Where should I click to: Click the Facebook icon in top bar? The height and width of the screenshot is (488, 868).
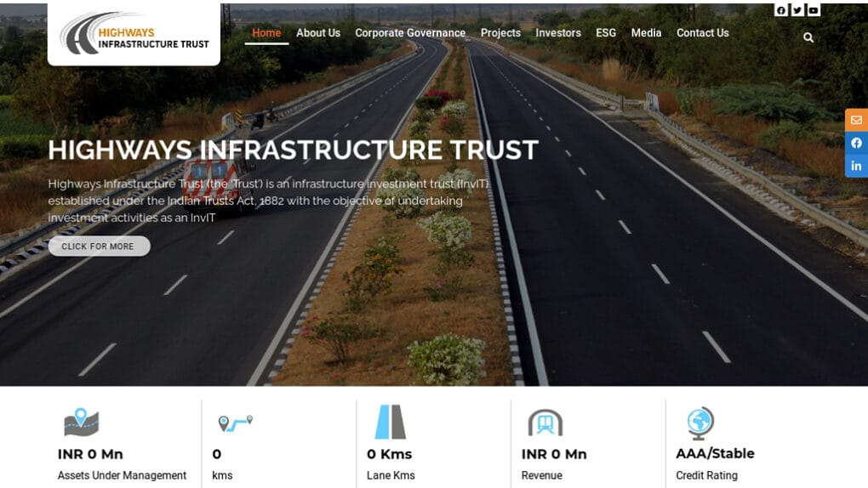pos(781,10)
